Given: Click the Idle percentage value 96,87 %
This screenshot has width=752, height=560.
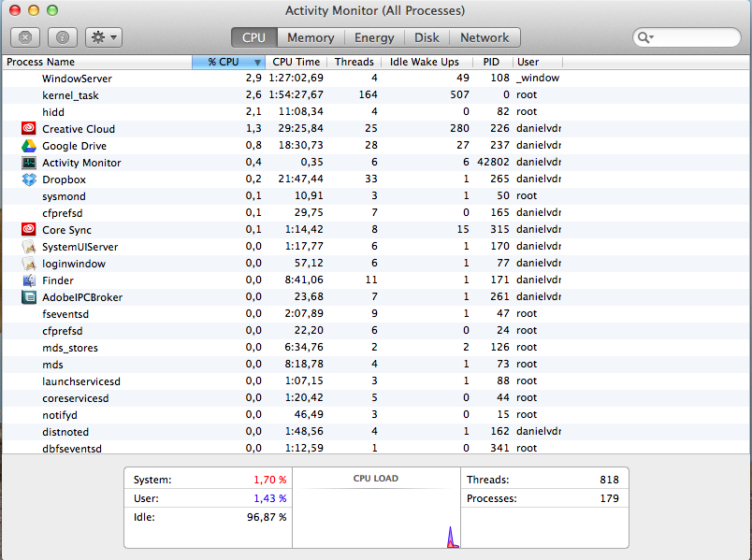Looking at the screenshot, I should point(267,517).
